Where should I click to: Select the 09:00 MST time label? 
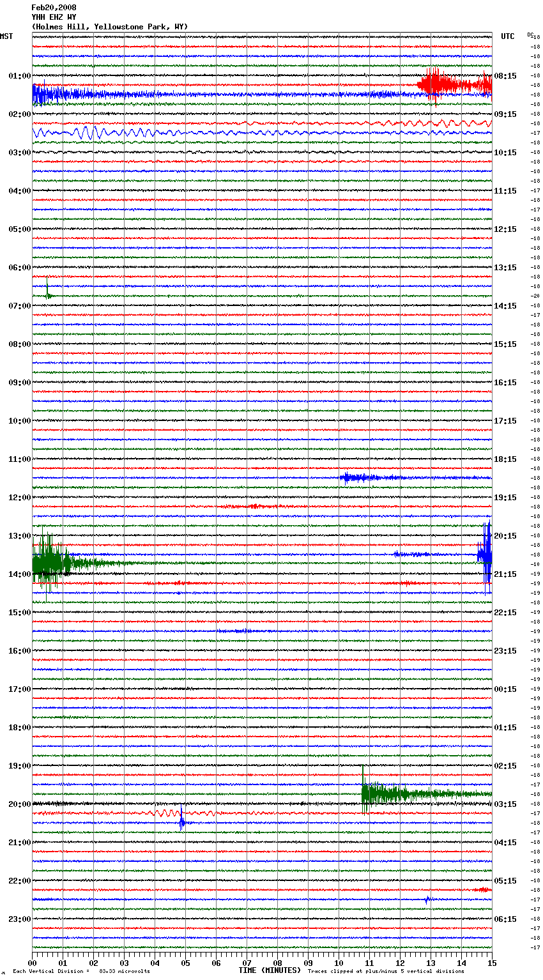tap(20, 383)
